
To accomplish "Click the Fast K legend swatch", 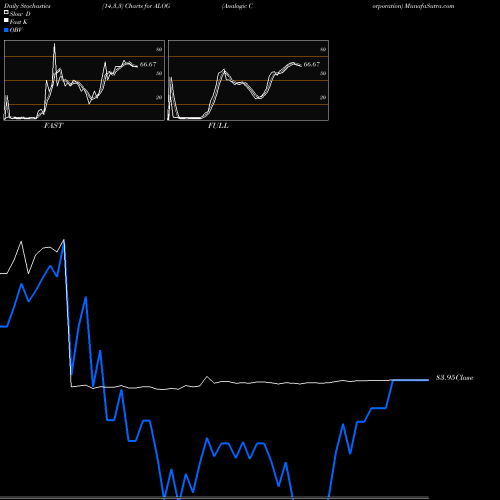I will [6, 21].
